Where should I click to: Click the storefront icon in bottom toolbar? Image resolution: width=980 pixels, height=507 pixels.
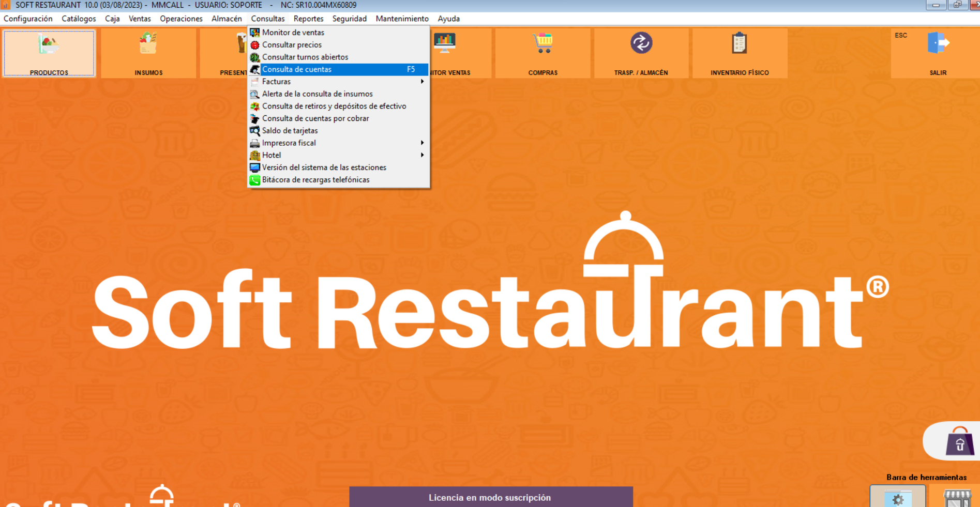point(957,498)
